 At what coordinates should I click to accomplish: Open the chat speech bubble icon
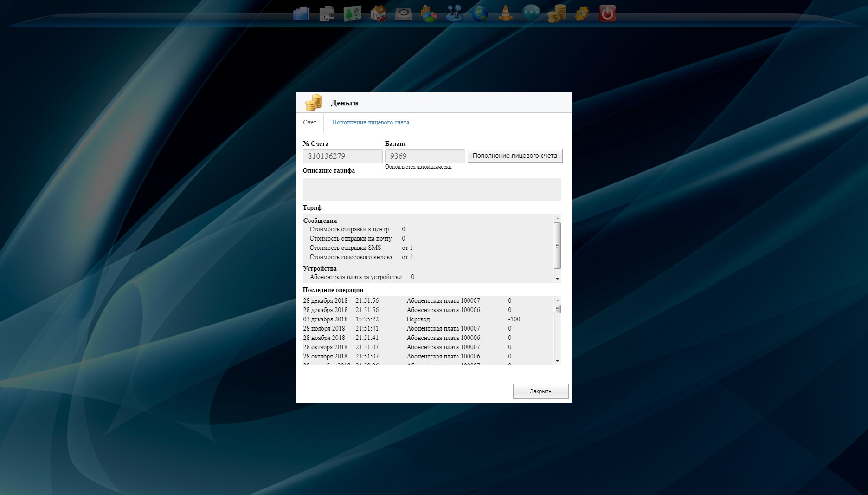531,13
